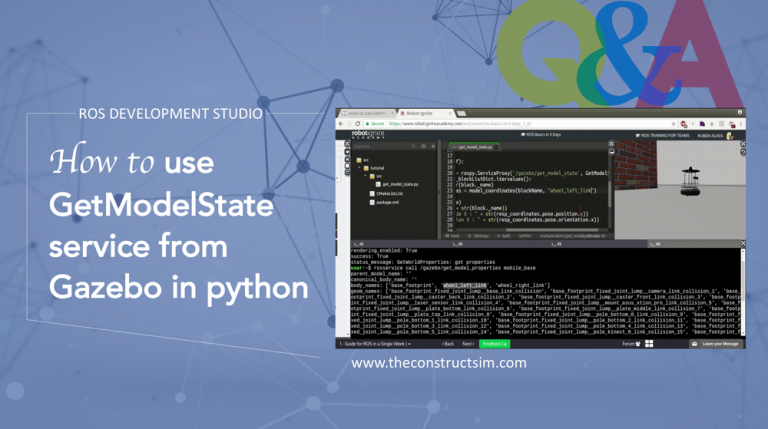Open package.xml file
This screenshot has height=429, width=768.
384,202
